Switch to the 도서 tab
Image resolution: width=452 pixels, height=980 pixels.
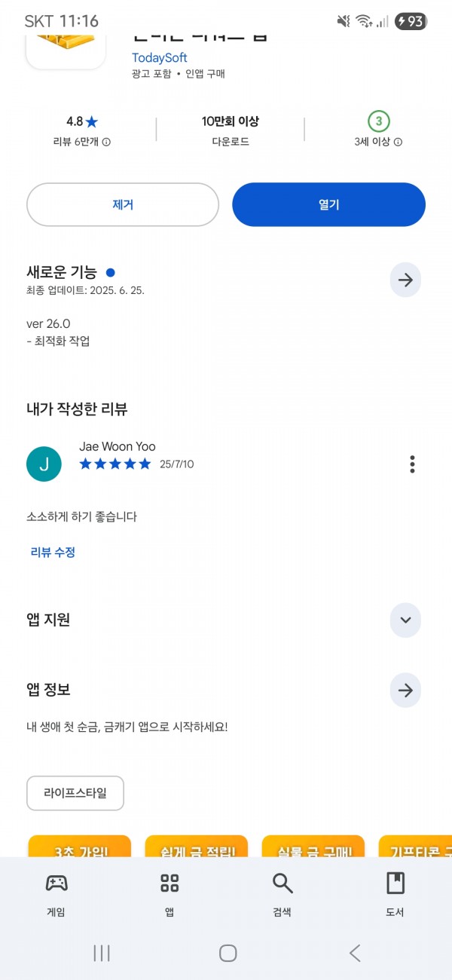click(x=395, y=895)
